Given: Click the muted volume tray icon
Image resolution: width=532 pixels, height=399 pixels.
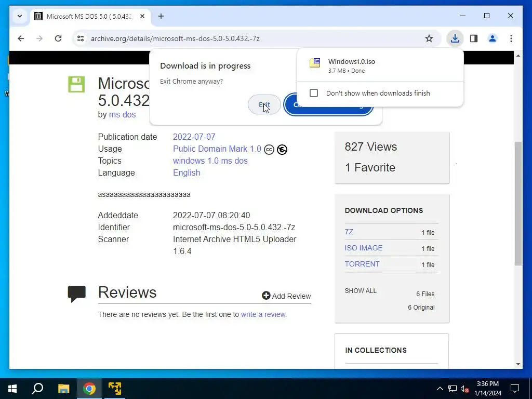Looking at the screenshot, I should [x=464, y=389].
